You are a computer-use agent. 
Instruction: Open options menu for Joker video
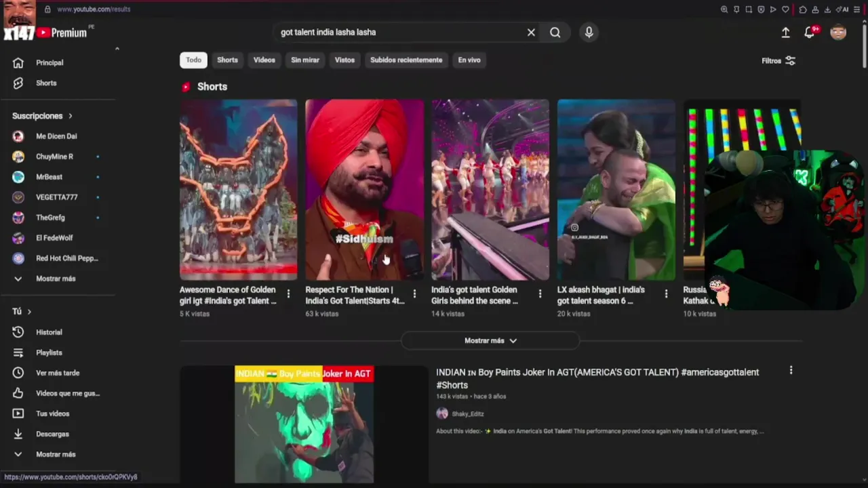pyautogui.click(x=791, y=370)
